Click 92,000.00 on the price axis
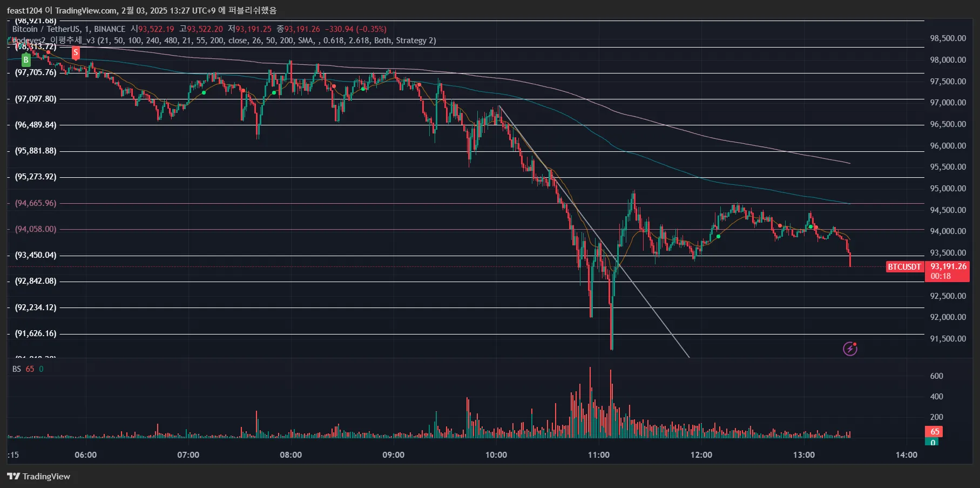The height and width of the screenshot is (488, 980). click(948, 317)
